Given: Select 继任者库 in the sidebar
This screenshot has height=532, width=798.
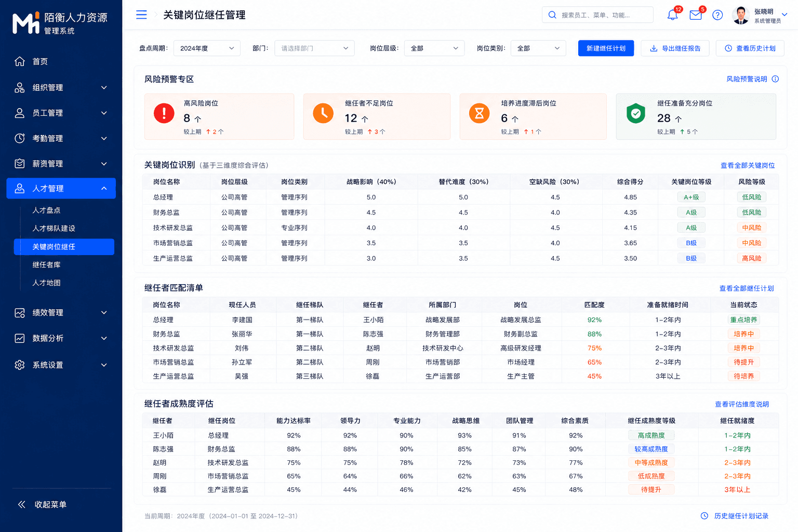Looking at the screenshot, I should point(47,265).
